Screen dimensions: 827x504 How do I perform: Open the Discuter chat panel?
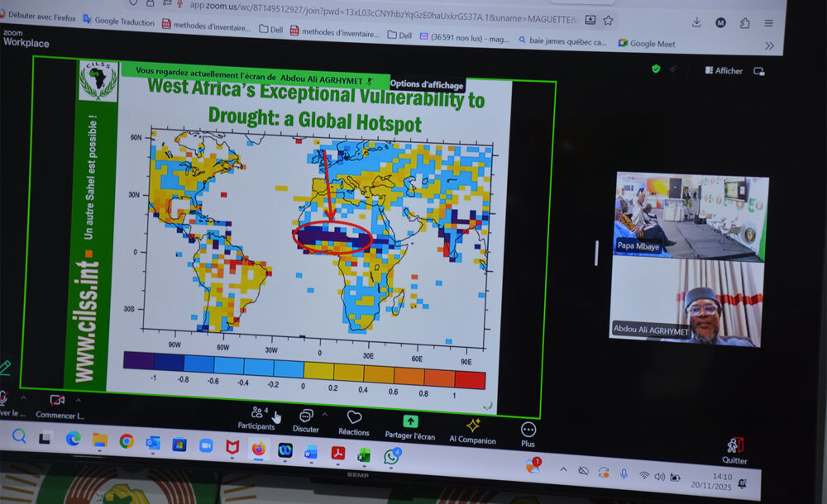(x=306, y=420)
